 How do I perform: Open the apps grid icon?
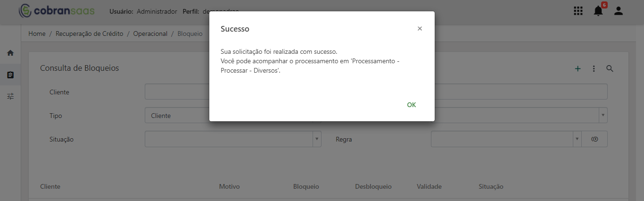click(578, 11)
